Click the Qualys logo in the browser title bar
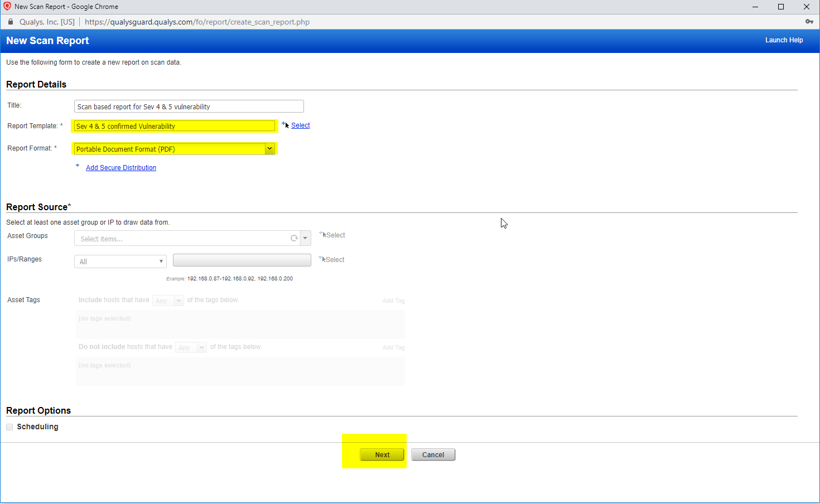 coord(8,7)
